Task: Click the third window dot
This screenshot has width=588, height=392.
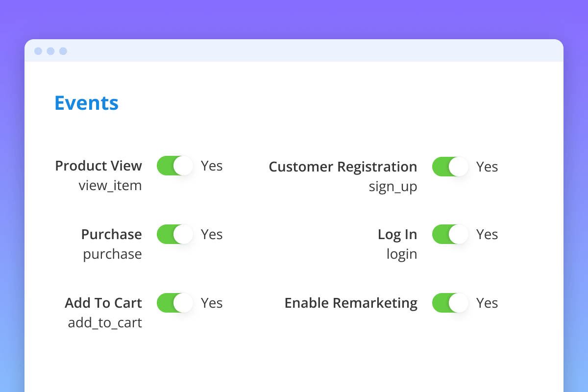Action: click(x=63, y=51)
